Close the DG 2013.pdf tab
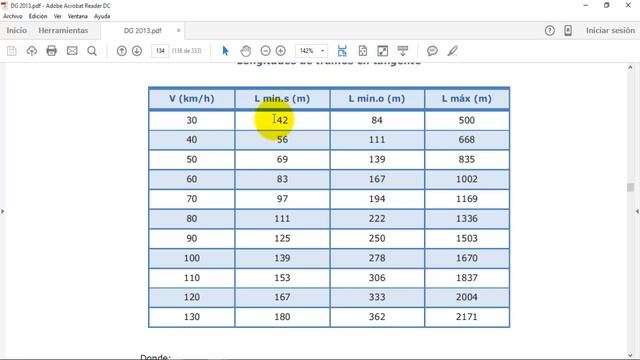The height and width of the screenshot is (360, 640). [x=178, y=31]
